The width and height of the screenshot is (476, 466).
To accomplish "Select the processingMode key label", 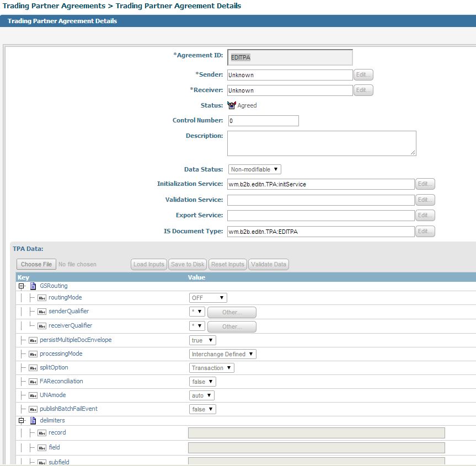I will click(x=61, y=353).
